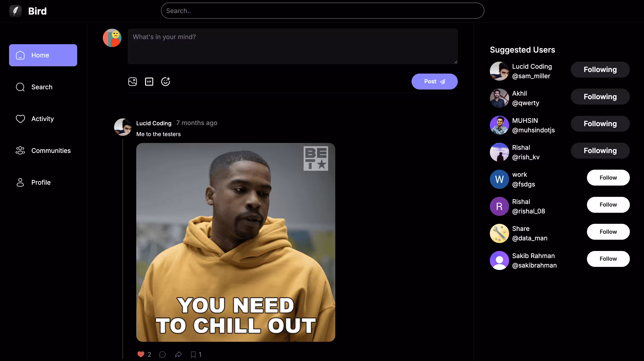Follow user work @fsdgs
Viewport: 644px width, 361px height.
pyautogui.click(x=608, y=178)
